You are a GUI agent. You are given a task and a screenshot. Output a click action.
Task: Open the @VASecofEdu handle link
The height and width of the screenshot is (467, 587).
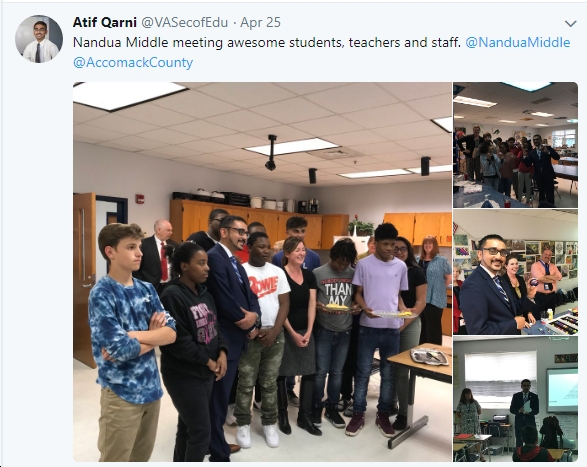pyautogui.click(x=184, y=22)
